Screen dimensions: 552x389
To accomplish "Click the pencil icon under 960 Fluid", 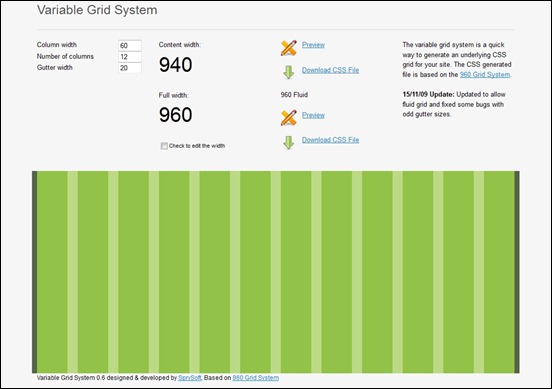I will point(289,118).
